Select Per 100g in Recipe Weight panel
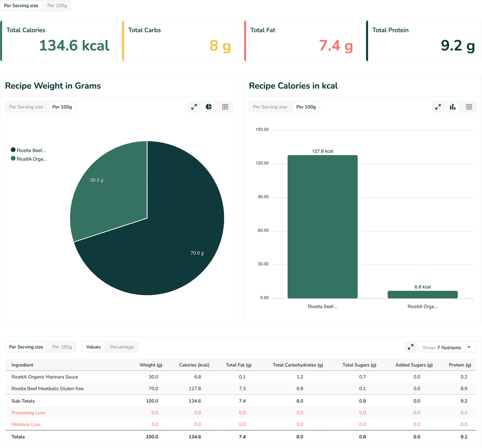Viewport: 482px width, 448px height. point(62,107)
